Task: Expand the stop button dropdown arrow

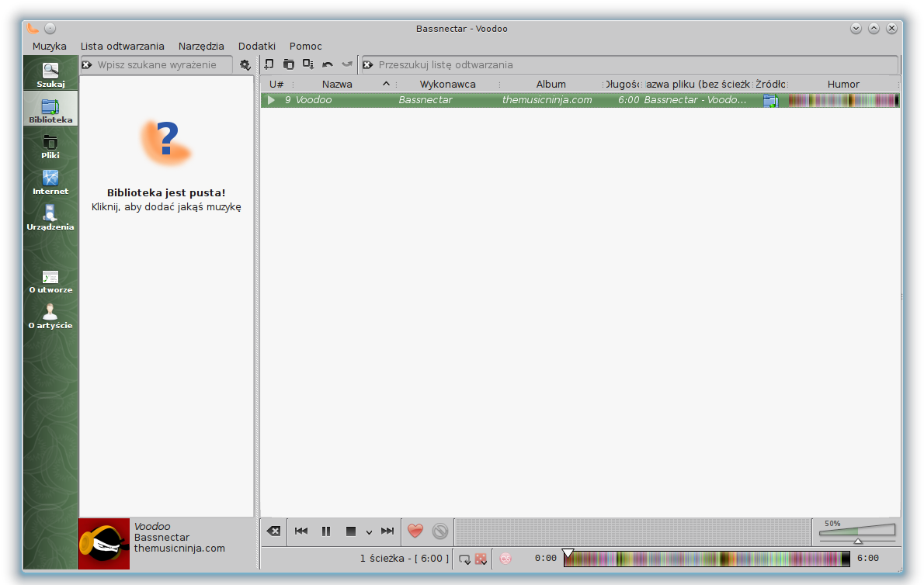Action: tap(369, 532)
